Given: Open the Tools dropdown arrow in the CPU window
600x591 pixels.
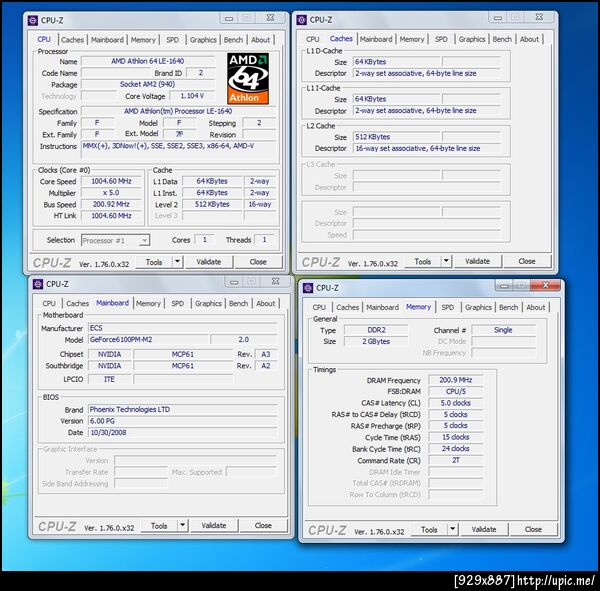Looking at the screenshot, I should (x=177, y=262).
